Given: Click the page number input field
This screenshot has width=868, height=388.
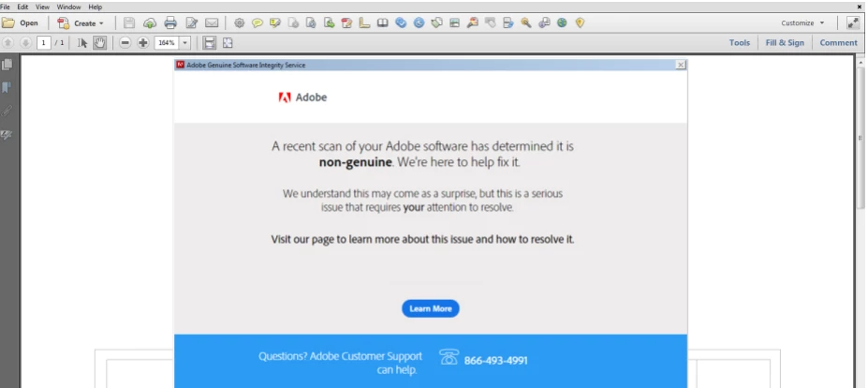Looking at the screenshot, I should (44, 43).
